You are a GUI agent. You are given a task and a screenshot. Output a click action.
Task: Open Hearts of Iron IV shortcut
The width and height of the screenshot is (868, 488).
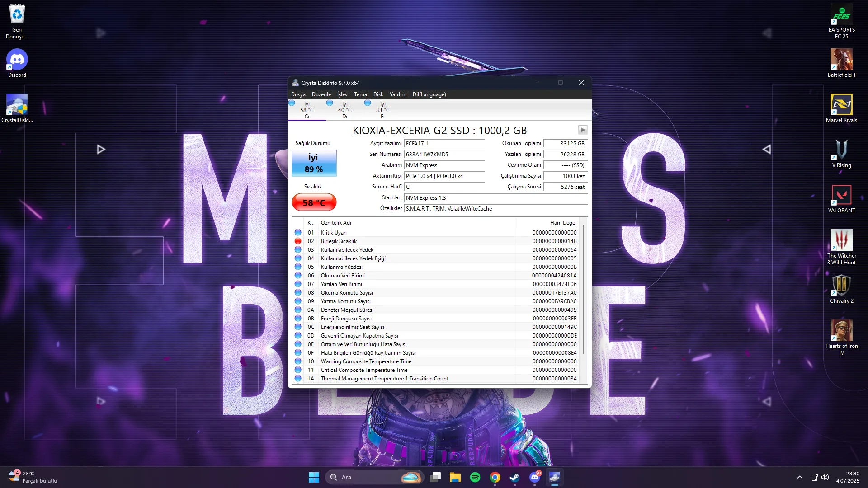pyautogui.click(x=841, y=338)
